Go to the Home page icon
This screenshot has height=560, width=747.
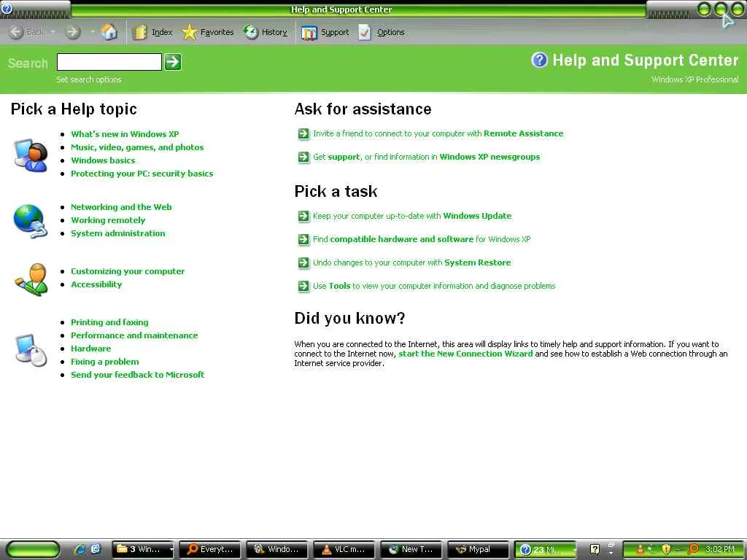pos(109,32)
